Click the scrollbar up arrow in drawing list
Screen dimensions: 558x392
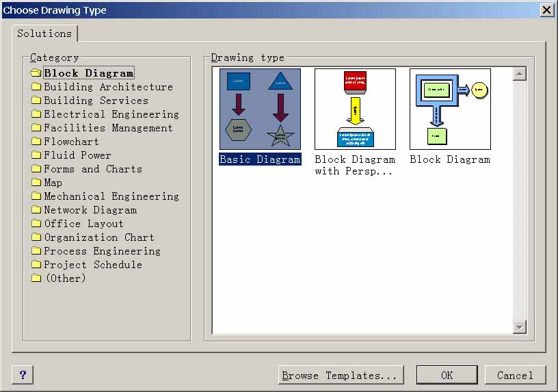coord(519,74)
